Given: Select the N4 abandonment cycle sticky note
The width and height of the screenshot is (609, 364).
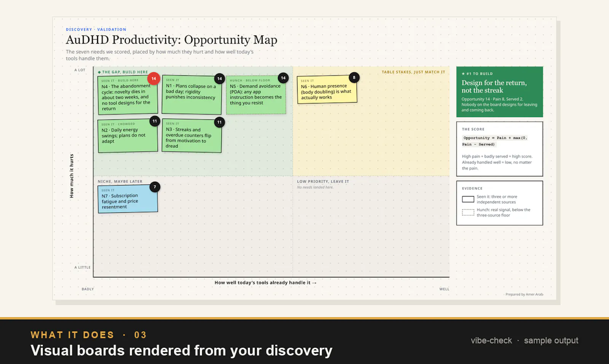Looking at the screenshot, I should (128, 95).
